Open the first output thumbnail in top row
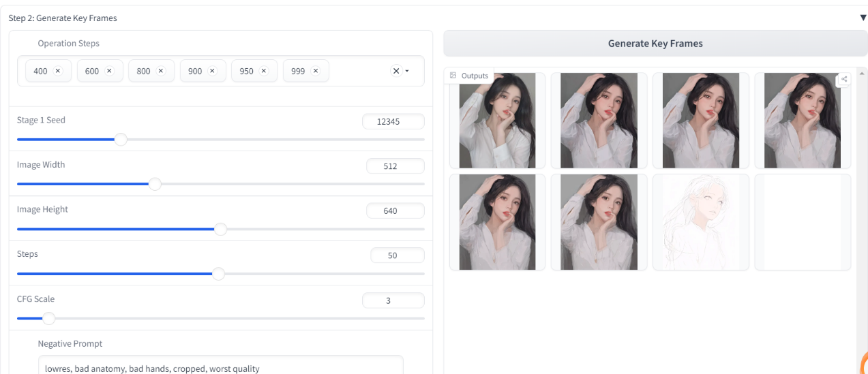Viewport: 868px width, 374px height. (x=497, y=121)
